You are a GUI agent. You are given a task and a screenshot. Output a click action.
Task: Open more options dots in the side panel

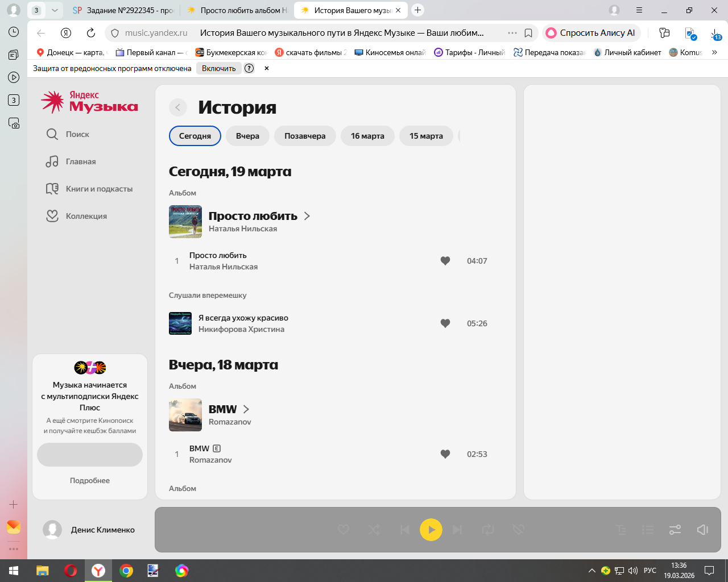click(x=14, y=549)
